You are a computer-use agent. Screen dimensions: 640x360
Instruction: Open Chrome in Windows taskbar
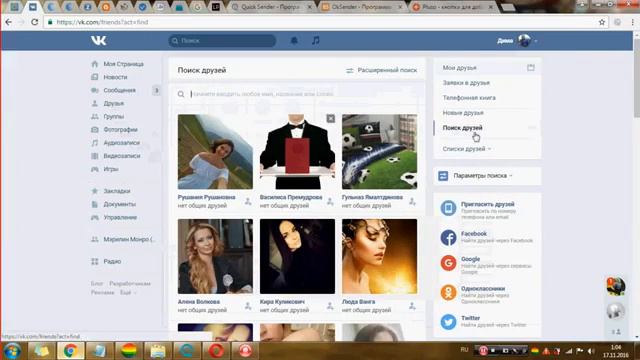click(70, 351)
